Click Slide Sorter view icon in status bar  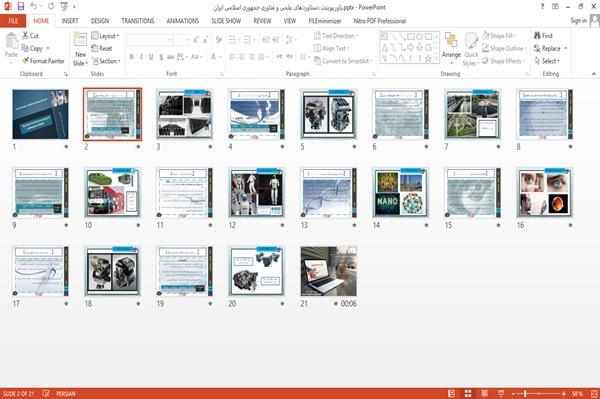(468, 393)
